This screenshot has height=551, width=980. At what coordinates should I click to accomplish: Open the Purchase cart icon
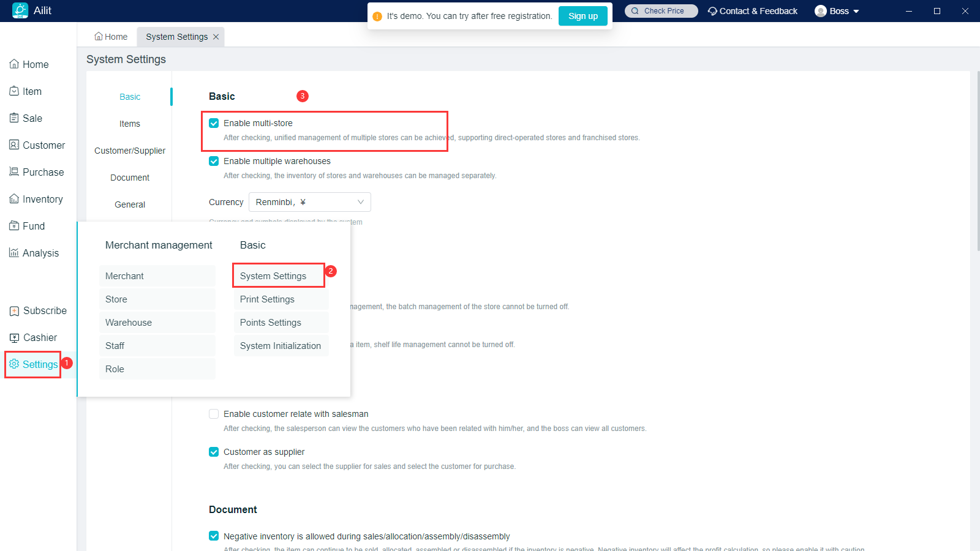(14, 172)
